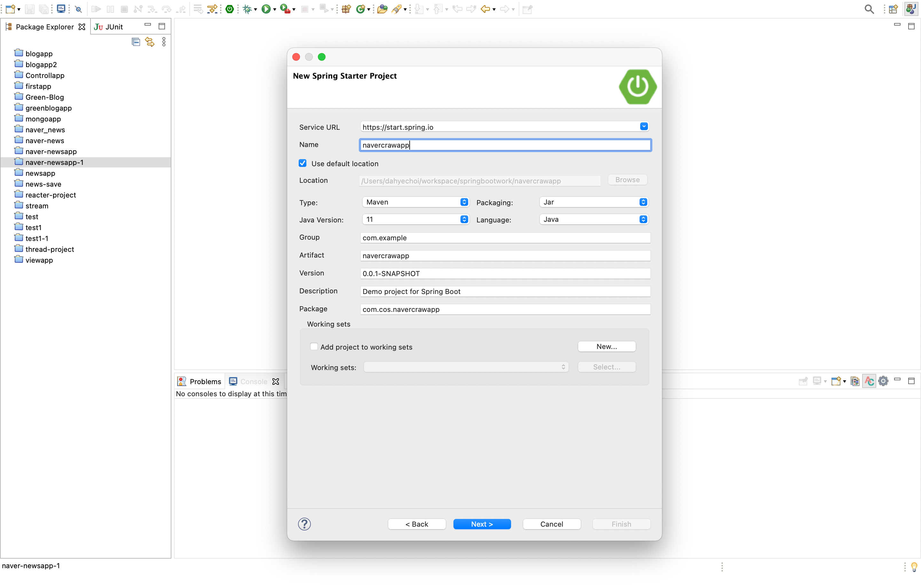Open the Service URL dropdown
Viewport: 921px width, 588px height.
tap(644, 127)
